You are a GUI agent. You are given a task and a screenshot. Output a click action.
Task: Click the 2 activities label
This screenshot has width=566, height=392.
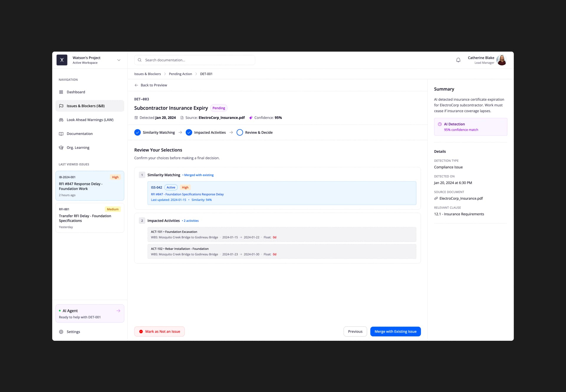click(191, 221)
